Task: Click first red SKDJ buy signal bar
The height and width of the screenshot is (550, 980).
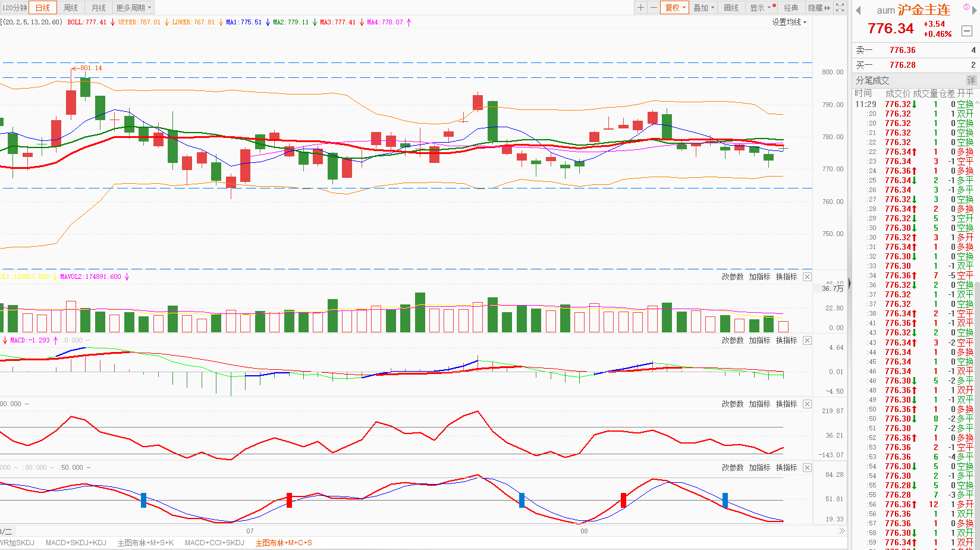Action: pyautogui.click(x=289, y=500)
